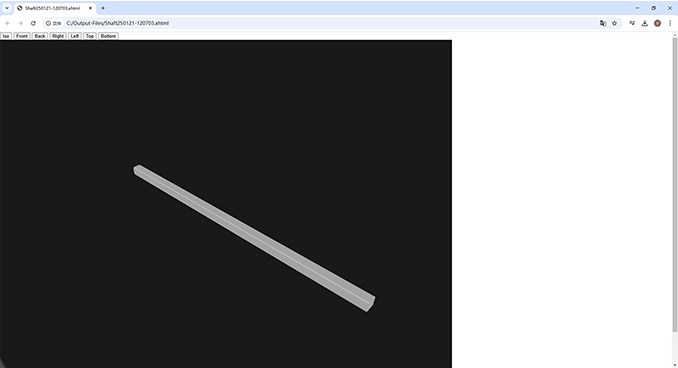
Task: Switch the 3D view to Iso
Action: (6, 36)
